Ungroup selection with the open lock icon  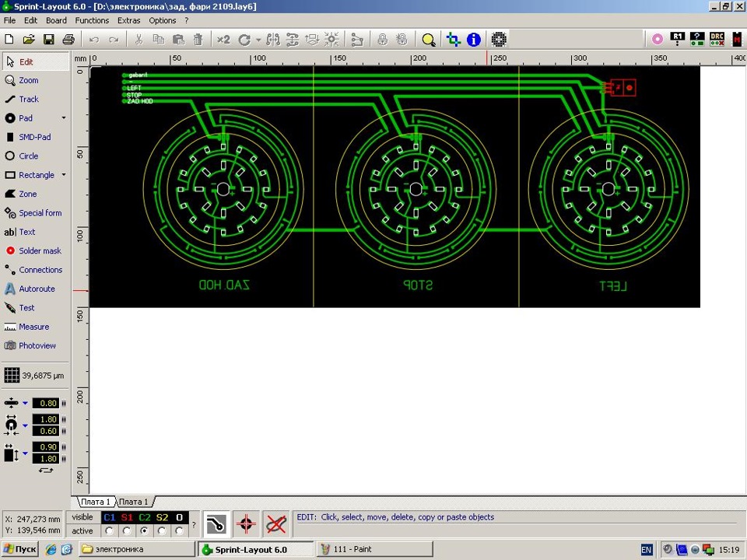402,40
